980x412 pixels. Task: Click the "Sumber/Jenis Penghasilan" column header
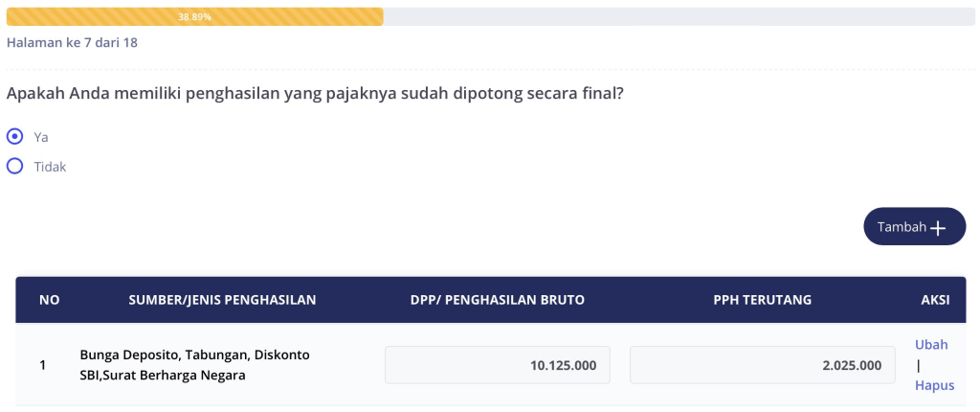pyautogui.click(x=222, y=300)
